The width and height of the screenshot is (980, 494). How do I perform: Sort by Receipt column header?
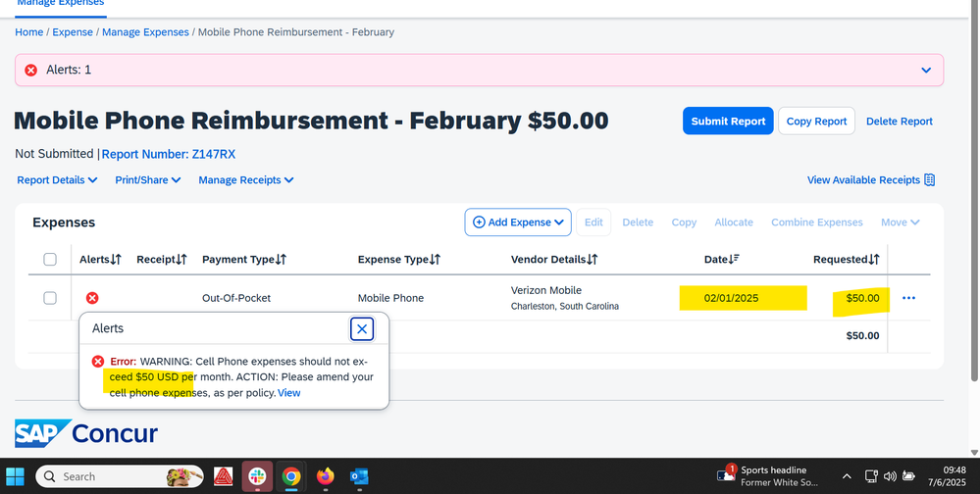coord(161,259)
